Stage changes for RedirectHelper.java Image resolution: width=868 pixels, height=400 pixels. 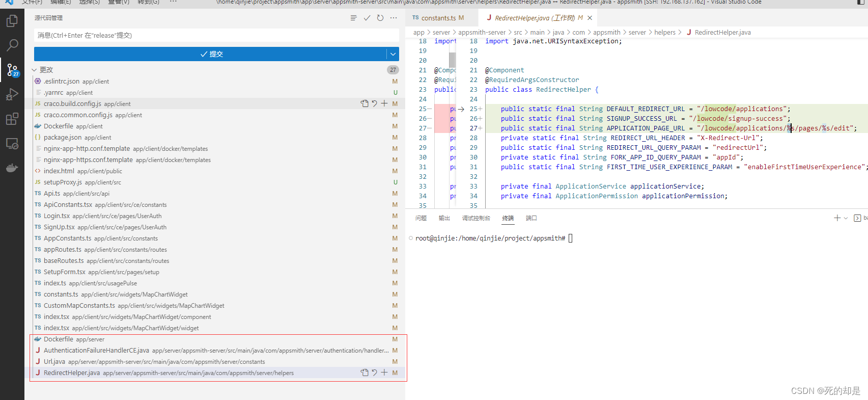click(x=384, y=372)
